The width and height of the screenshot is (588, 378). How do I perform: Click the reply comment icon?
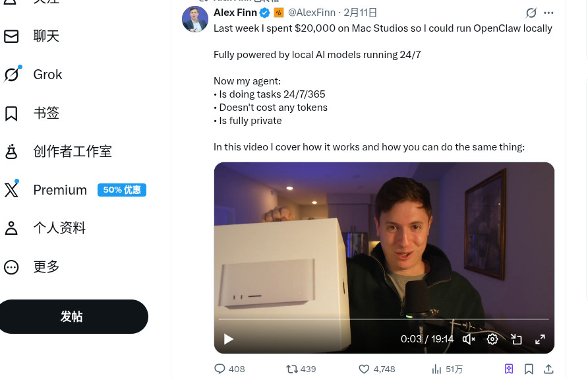220,369
